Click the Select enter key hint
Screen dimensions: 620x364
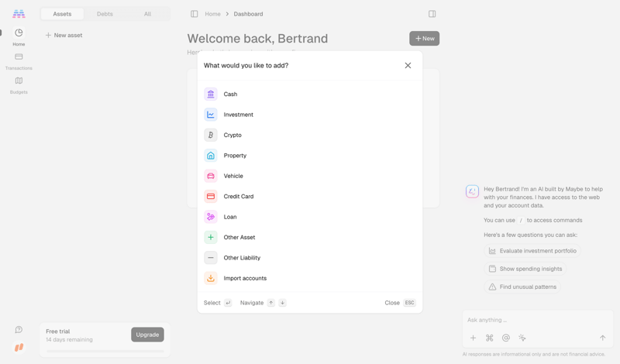coord(228,303)
